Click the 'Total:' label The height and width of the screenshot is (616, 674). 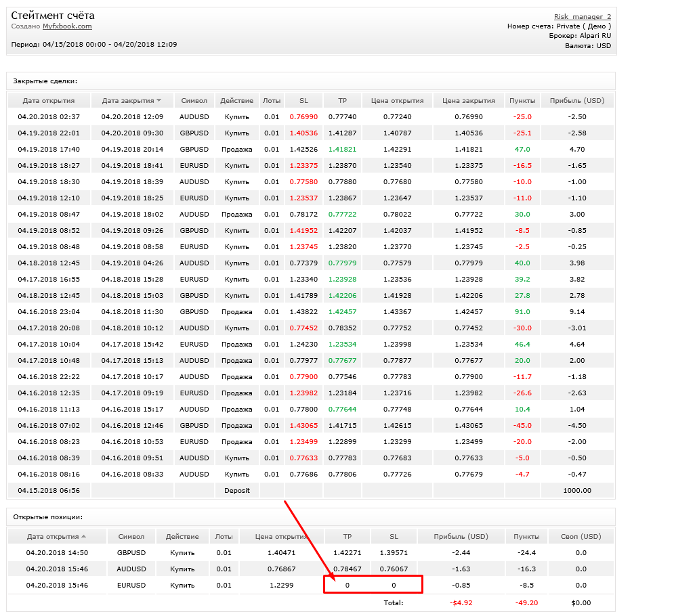pos(394,603)
